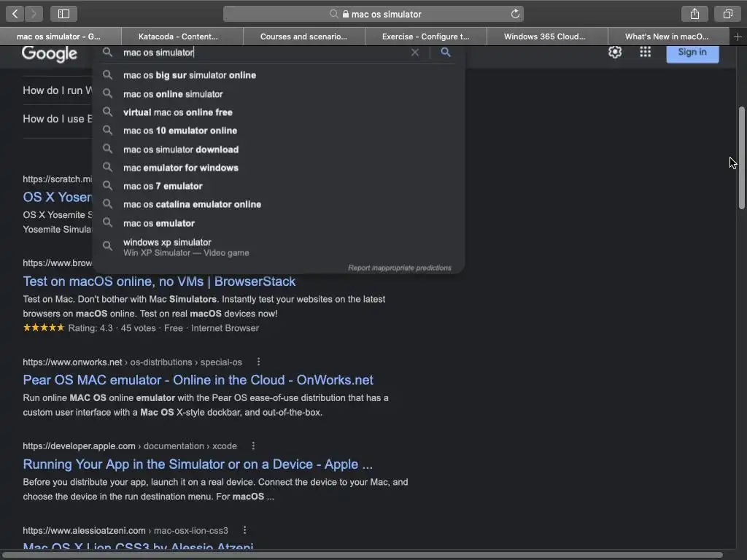747x560 pixels.
Task: Click the https://www.onworks.net breadcrumb URL
Action: coord(72,362)
